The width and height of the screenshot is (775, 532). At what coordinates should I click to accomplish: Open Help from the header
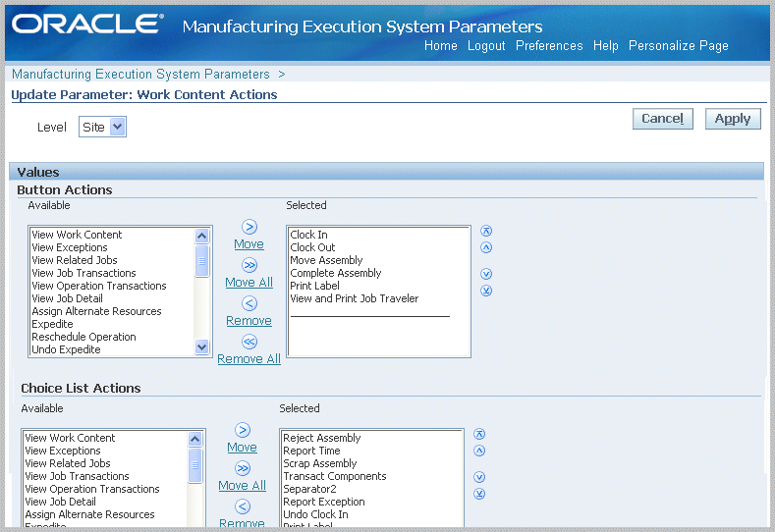[x=605, y=46]
